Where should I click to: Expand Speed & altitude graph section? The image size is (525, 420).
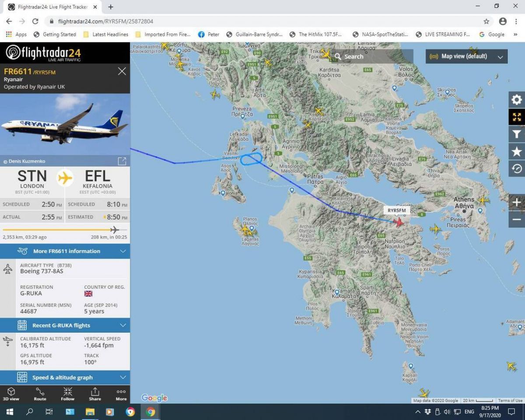coord(65,378)
